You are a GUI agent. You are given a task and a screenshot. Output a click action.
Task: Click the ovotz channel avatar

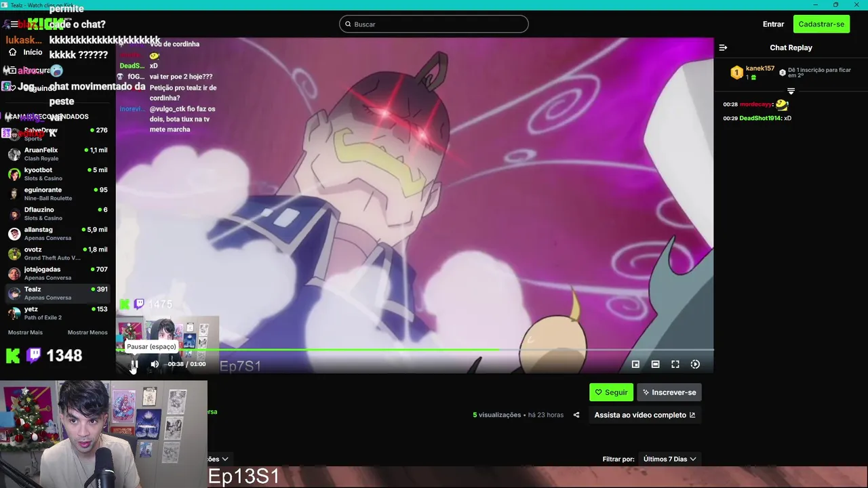[14, 253]
